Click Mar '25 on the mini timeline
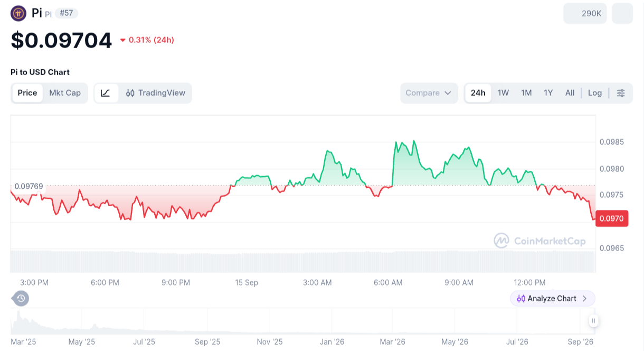 23,342
